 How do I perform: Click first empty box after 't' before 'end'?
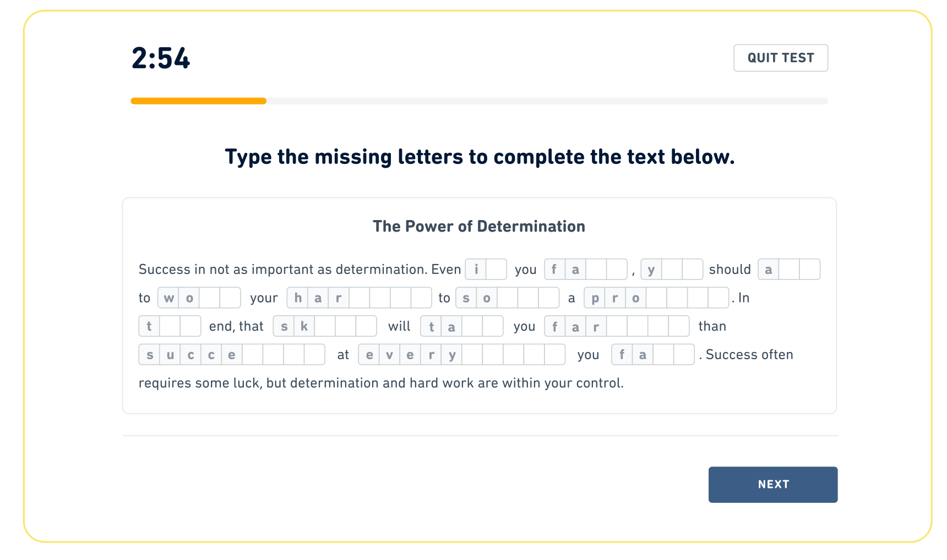click(170, 326)
